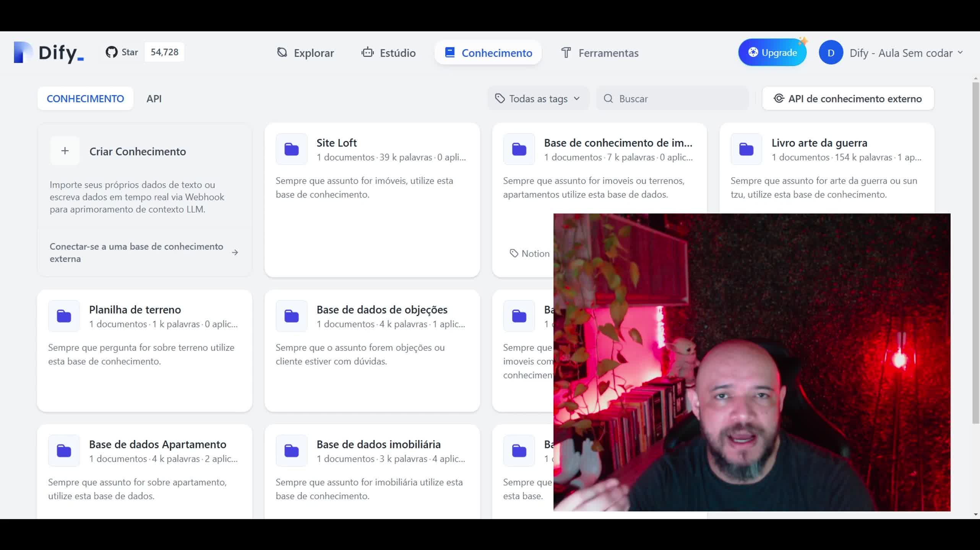Click the Base de dados de objeções folder icon
Image resolution: width=980 pixels, height=550 pixels.
coord(292,316)
